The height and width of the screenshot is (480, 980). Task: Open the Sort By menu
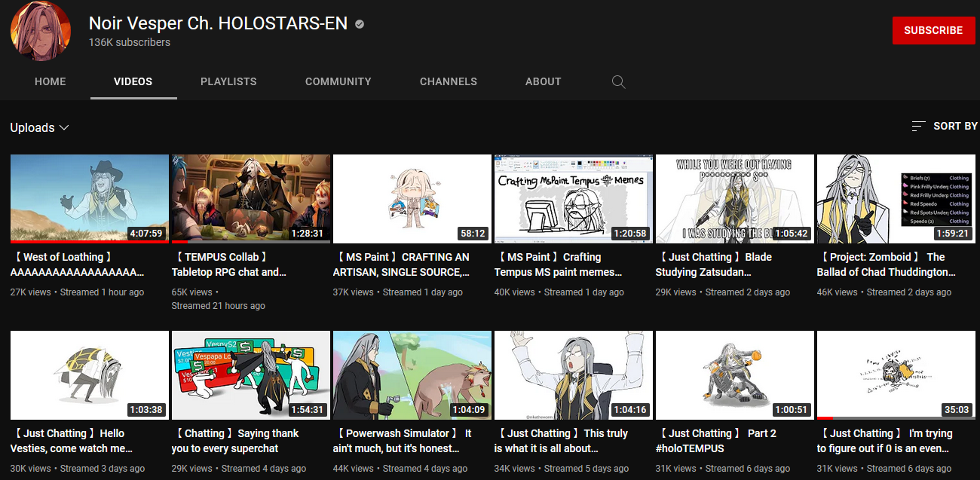click(944, 126)
